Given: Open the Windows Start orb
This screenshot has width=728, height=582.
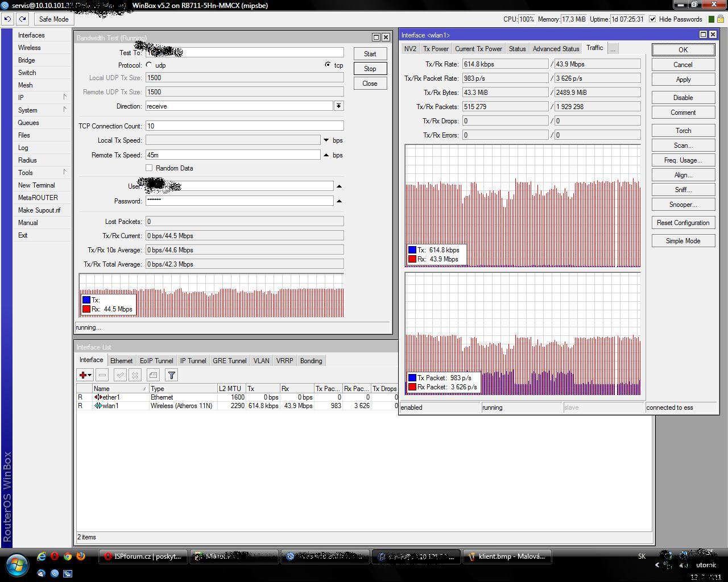Looking at the screenshot, I should [16, 565].
